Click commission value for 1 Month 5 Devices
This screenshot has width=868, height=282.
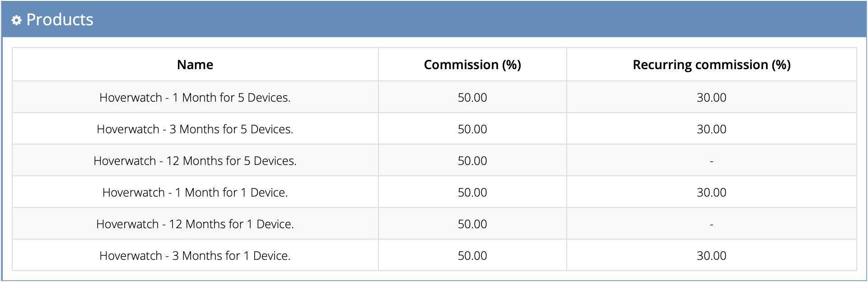472,98
